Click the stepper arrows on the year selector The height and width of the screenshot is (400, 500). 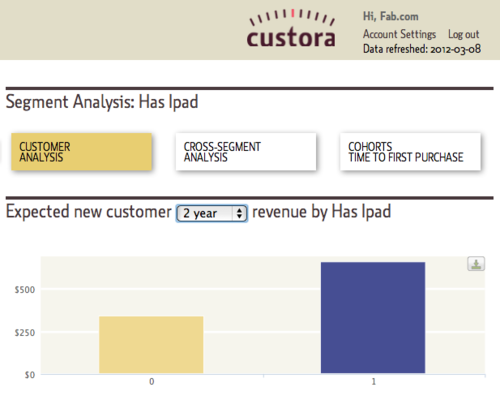pyautogui.click(x=239, y=213)
